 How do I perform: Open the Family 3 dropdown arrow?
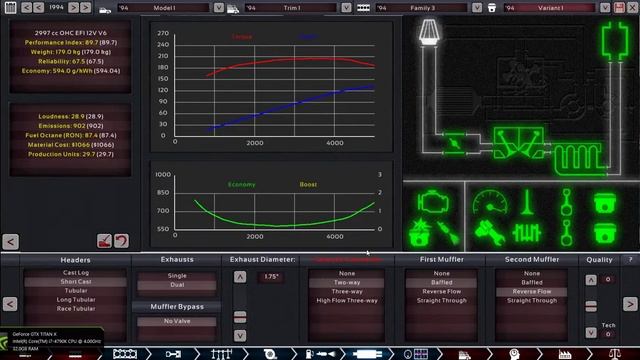tap(477, 8)
